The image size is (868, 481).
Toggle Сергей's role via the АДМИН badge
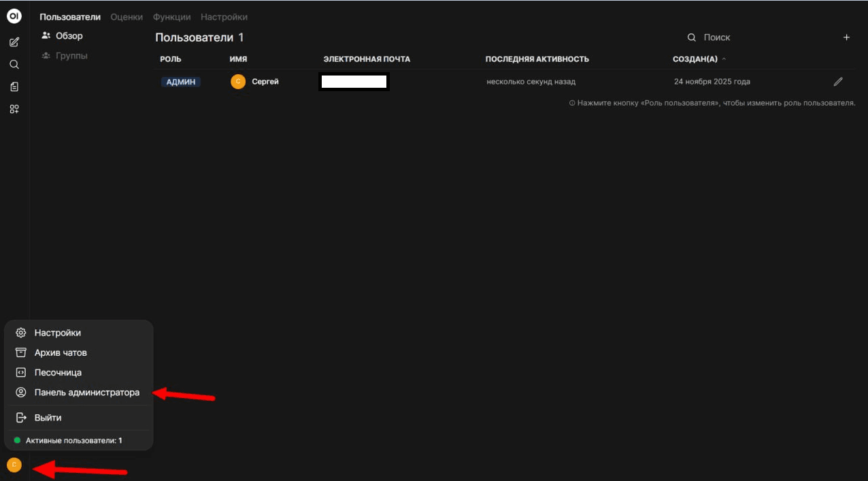[180, 81]
